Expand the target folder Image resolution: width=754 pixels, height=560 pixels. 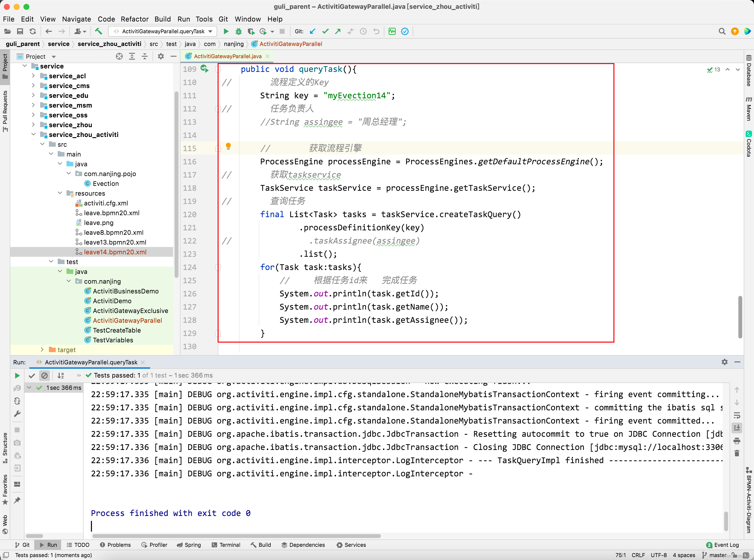point(42,349)
